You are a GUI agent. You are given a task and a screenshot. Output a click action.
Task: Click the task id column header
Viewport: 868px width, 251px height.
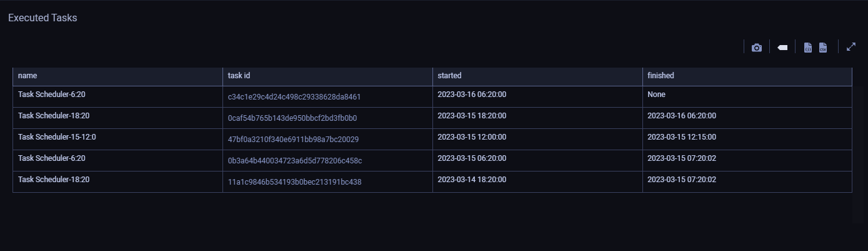(239, 76)
